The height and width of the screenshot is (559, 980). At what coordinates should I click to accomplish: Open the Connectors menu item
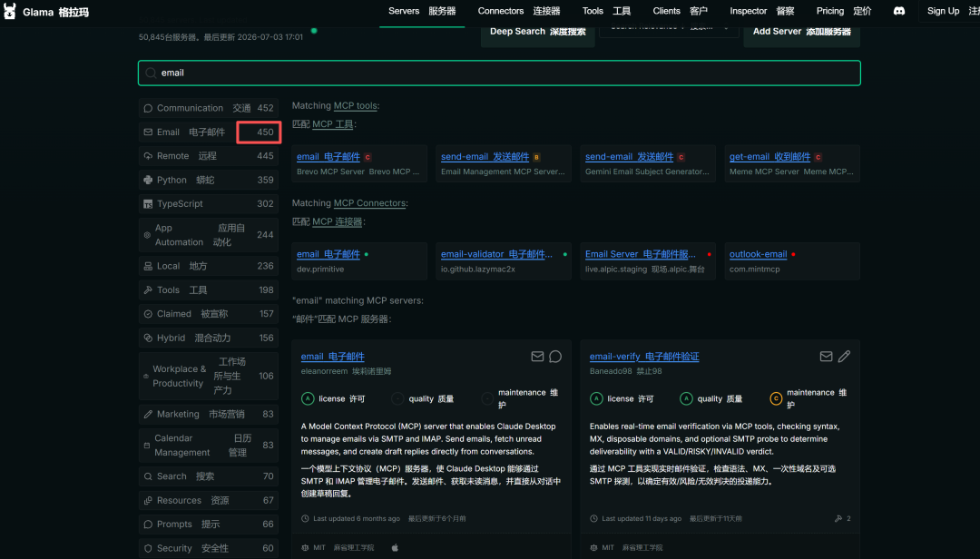point(519,11)
